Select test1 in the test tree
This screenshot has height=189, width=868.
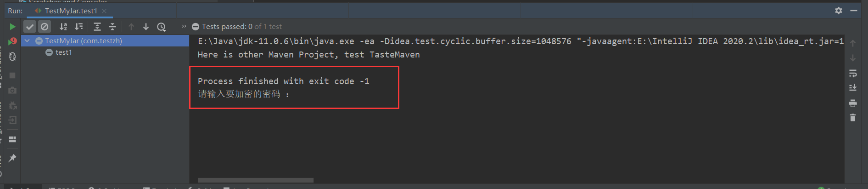64,52
